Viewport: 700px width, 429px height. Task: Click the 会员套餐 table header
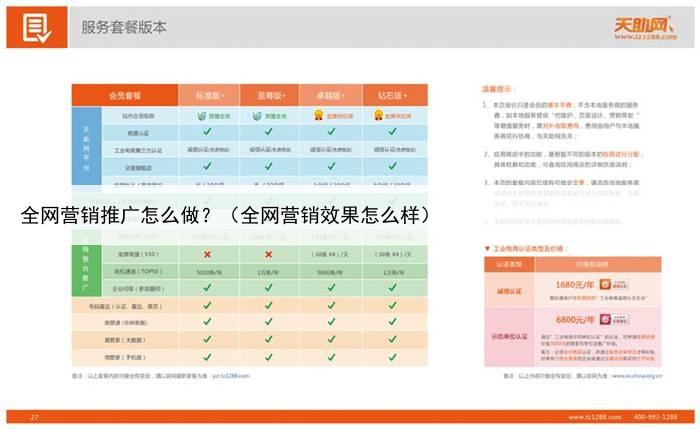click(124, 95)
